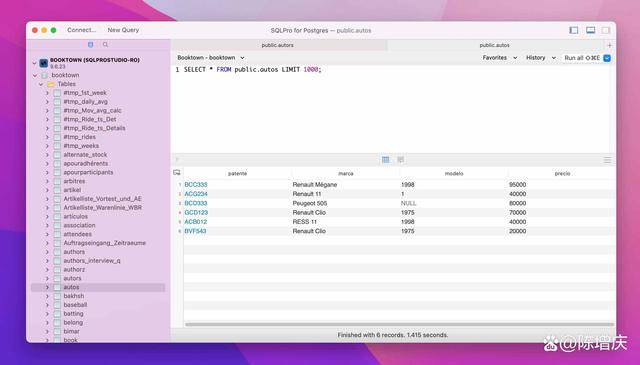Viewport: 640px width, 365px height.
Task: Click the row selector icon beside patente
Action: tap(177, 173)
